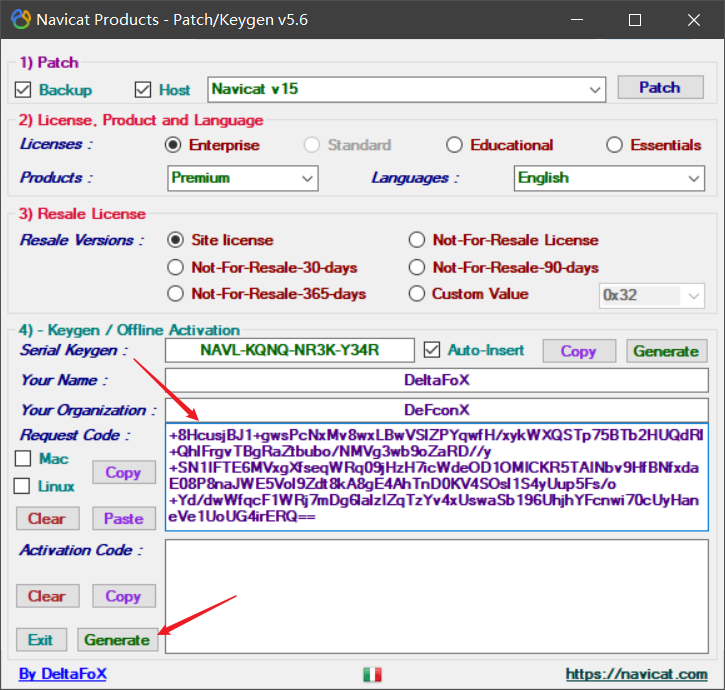Select the Not-For-Resale-30-days radio button

175,267
